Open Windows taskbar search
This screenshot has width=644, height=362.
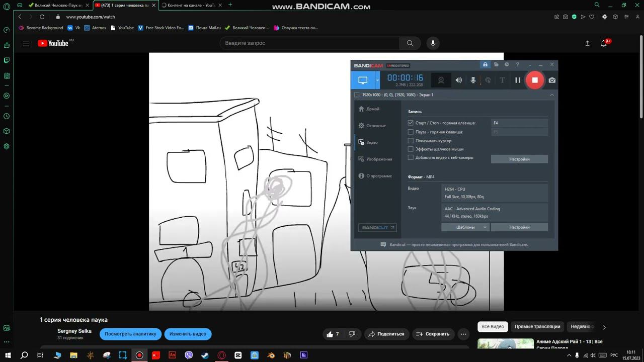pos(24,355)
